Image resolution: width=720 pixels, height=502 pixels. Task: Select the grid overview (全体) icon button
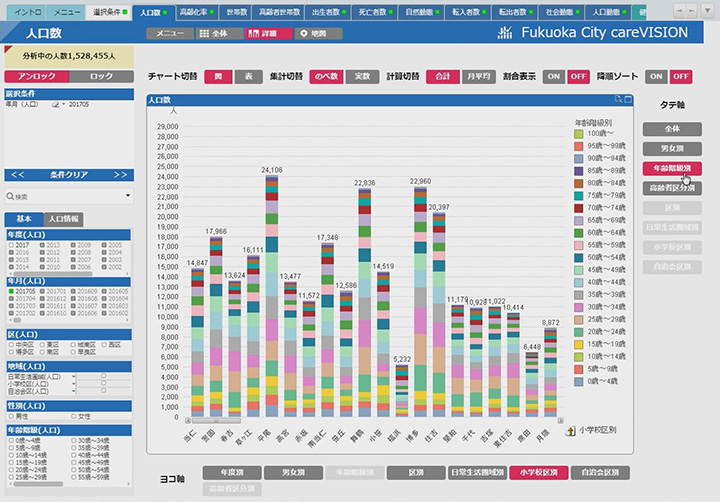(204, 34)
